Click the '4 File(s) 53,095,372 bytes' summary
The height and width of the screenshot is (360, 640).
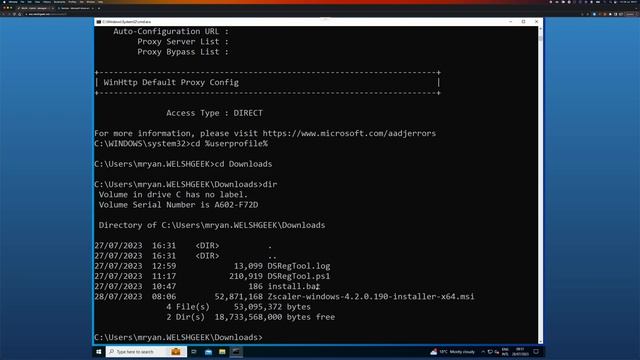click(238, 307)
